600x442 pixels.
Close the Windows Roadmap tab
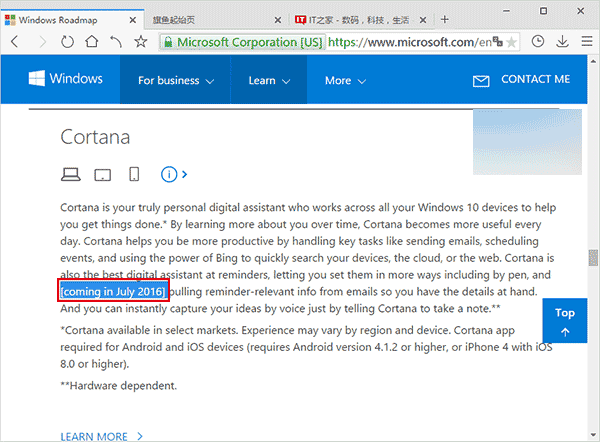[x=132, y=20]
